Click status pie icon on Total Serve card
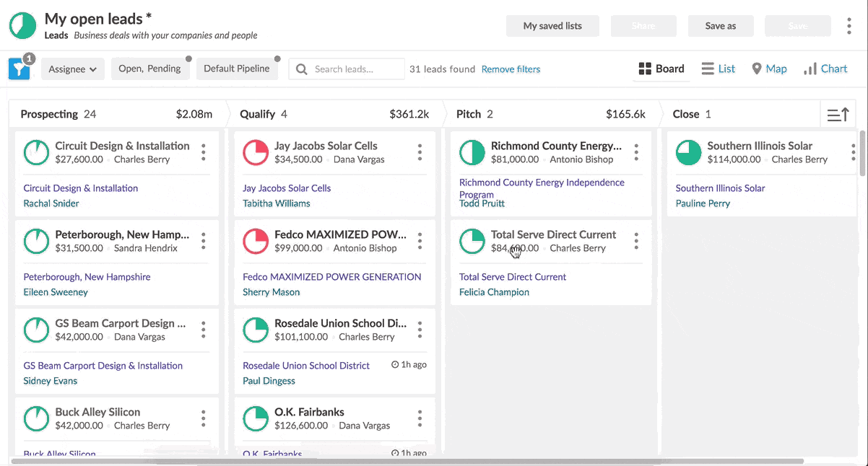The image size is (868, 466). click(472, 242)
